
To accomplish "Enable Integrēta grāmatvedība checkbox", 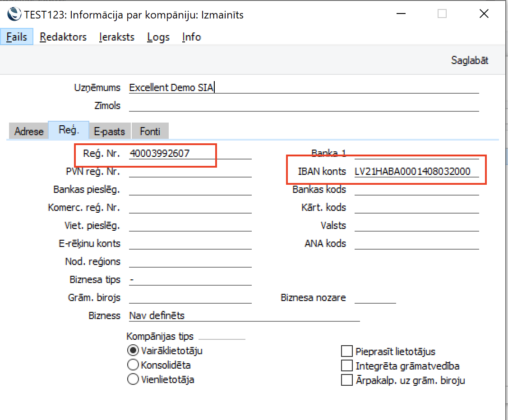I will click(346, 366).
